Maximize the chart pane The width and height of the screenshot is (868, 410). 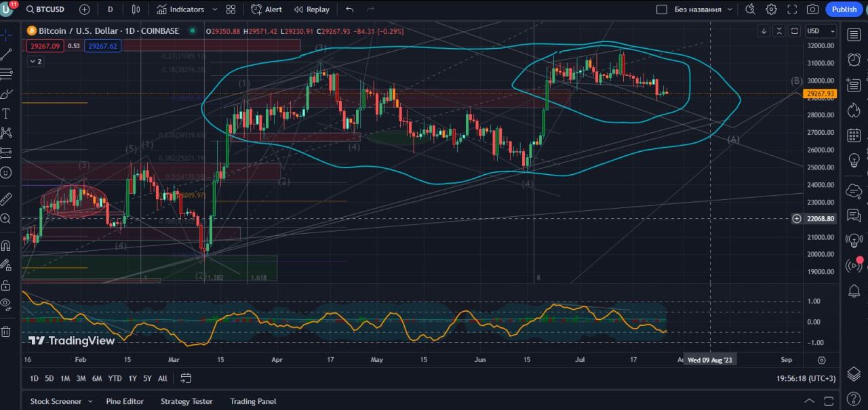[794, 31]
